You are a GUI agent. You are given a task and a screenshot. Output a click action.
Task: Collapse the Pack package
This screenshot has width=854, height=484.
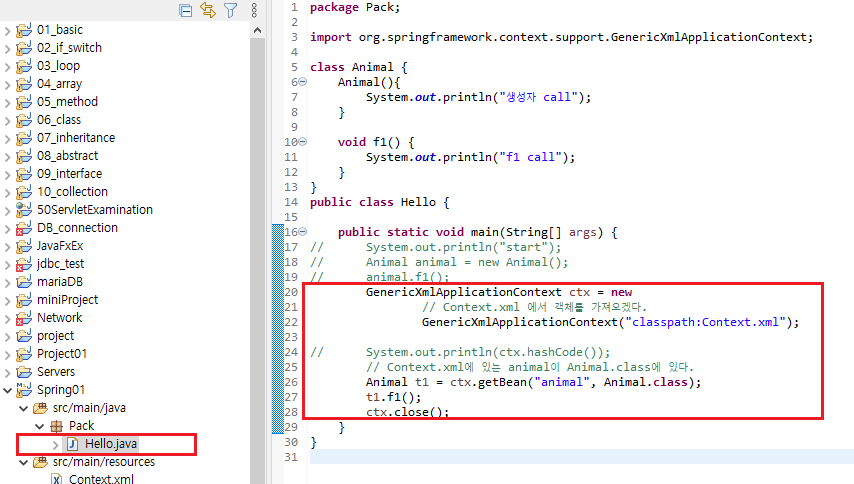(x=39, y=426)
